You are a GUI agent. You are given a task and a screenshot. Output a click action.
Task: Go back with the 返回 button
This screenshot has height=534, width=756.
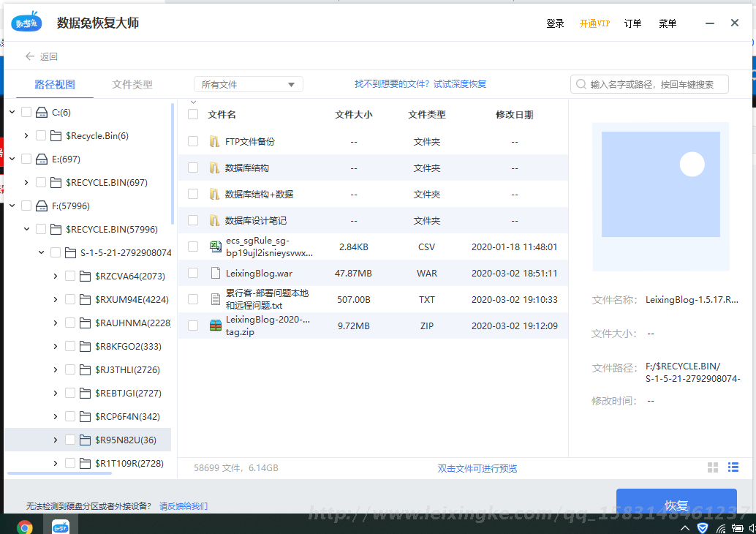(x=42, y=56)
